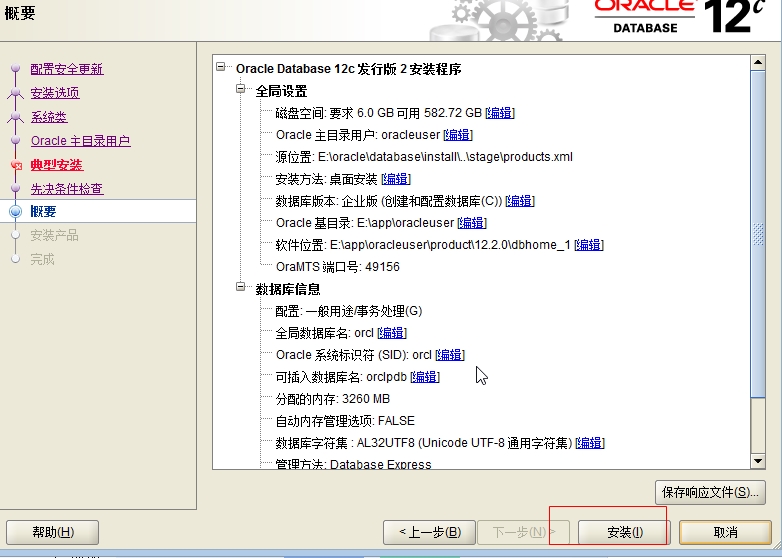Image resolution: width=782 pixels, height=558 pixels.
Task: Open help with 帮助(H) button
Action: [x=52, y=532]
